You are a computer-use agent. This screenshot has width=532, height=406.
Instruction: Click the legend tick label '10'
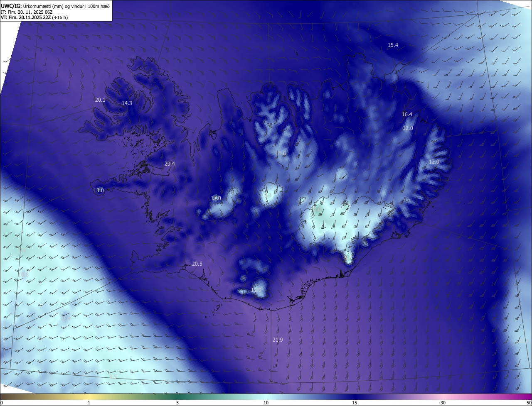[266, 403]
